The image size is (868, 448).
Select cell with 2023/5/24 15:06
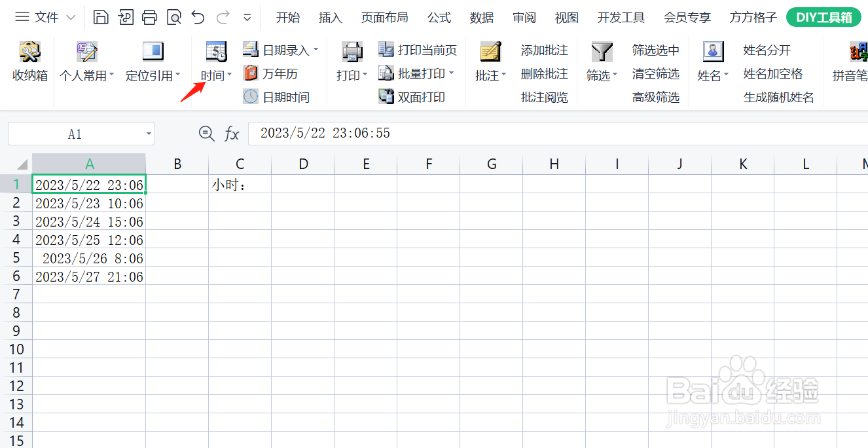coord(89,221)
